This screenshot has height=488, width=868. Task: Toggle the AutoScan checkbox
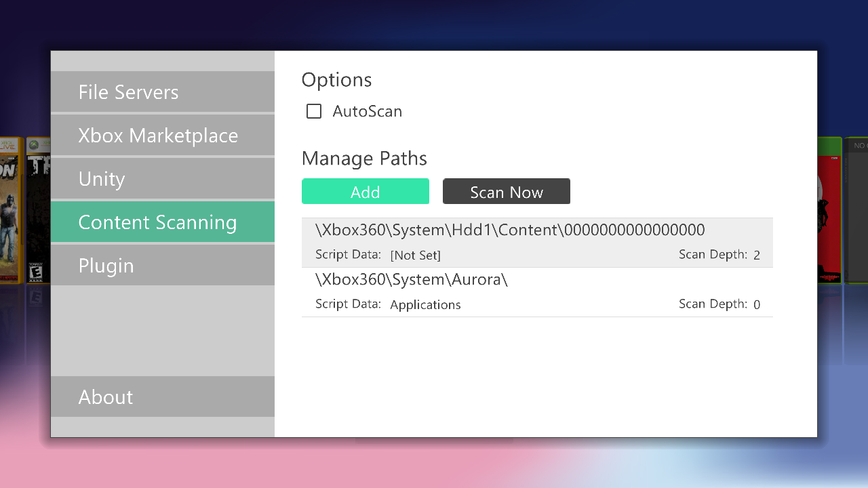coord(314,111)
